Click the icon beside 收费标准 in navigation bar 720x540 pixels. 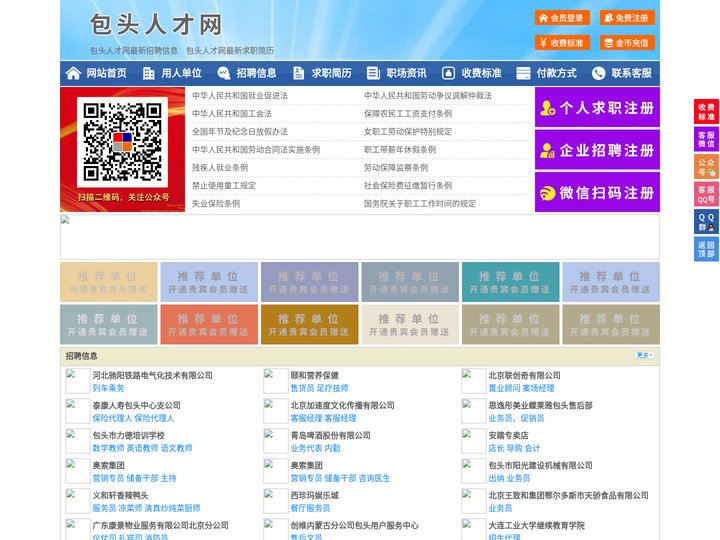click(448, 73)
